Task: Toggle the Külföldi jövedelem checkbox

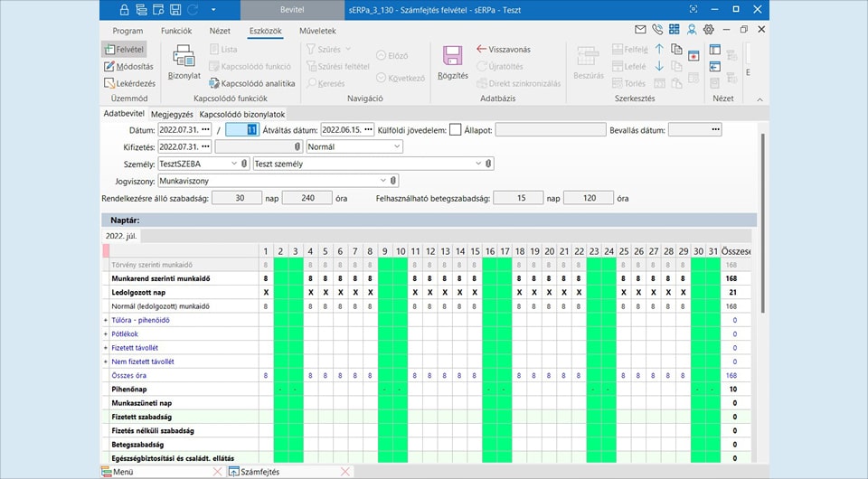Action: [x=455, y=129]
